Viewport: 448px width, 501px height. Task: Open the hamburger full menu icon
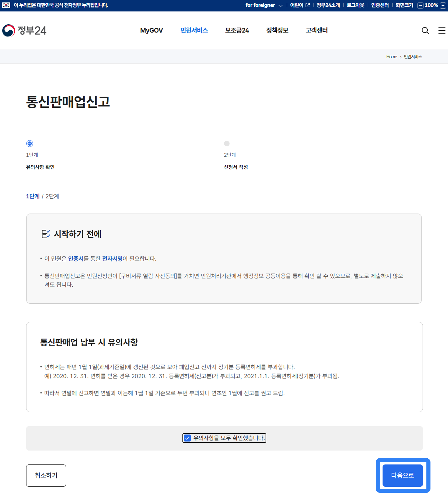tap(442, 31)
